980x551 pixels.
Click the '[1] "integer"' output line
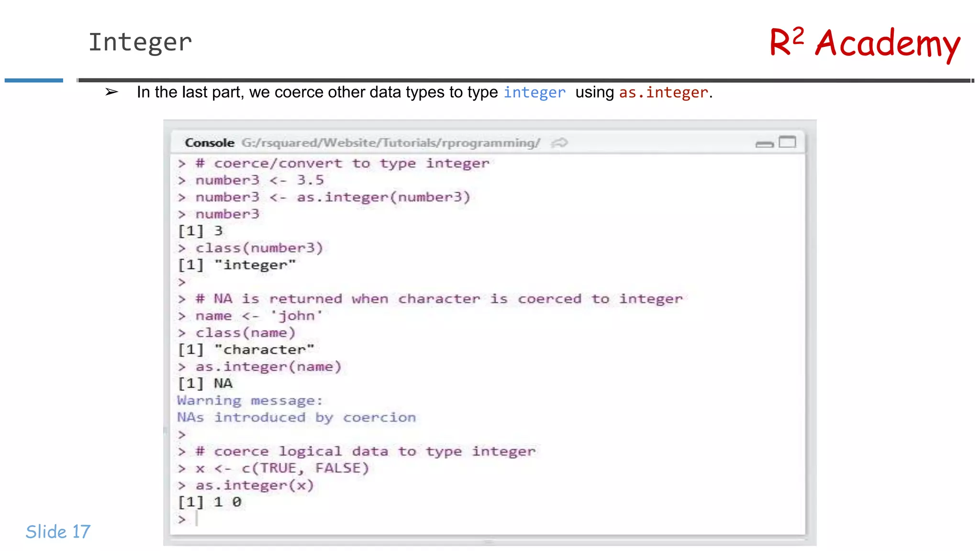click(x=237, y=265)
